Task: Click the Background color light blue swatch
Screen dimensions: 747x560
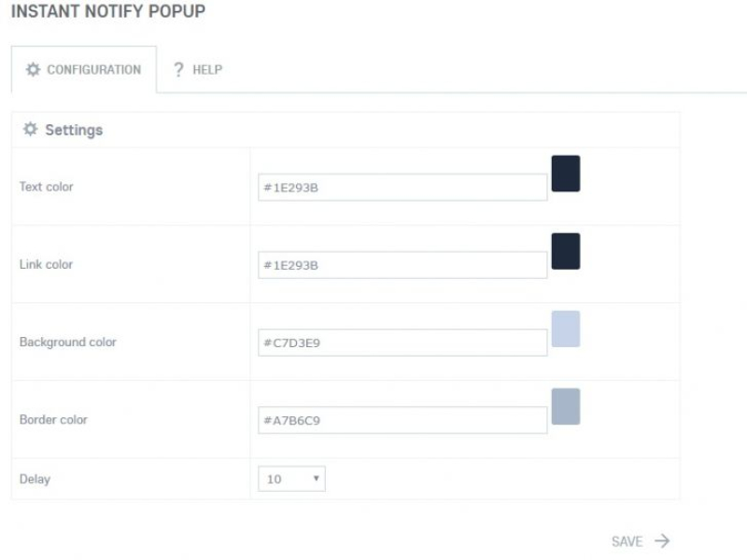Action: 566,329
